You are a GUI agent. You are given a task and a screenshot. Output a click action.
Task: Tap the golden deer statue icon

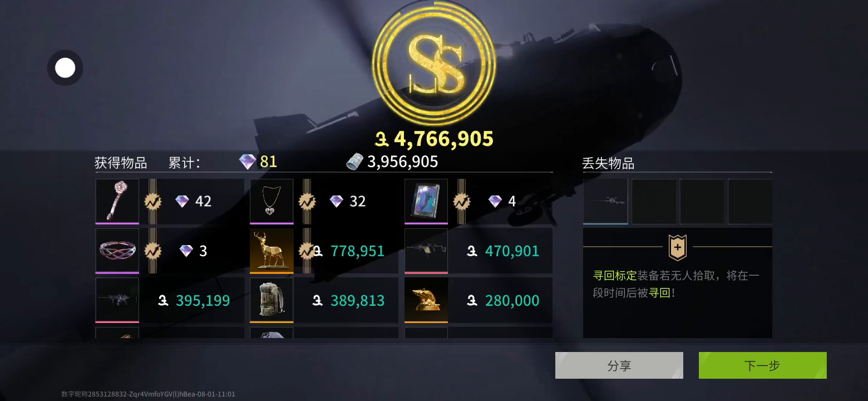pos(272,251)
